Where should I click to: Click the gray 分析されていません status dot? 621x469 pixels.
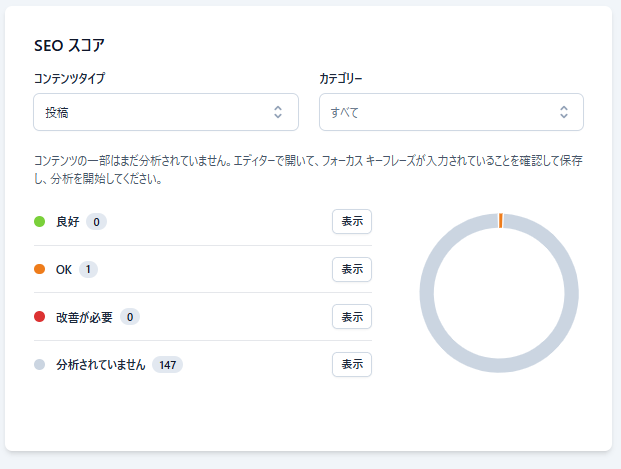click(40, 365)
